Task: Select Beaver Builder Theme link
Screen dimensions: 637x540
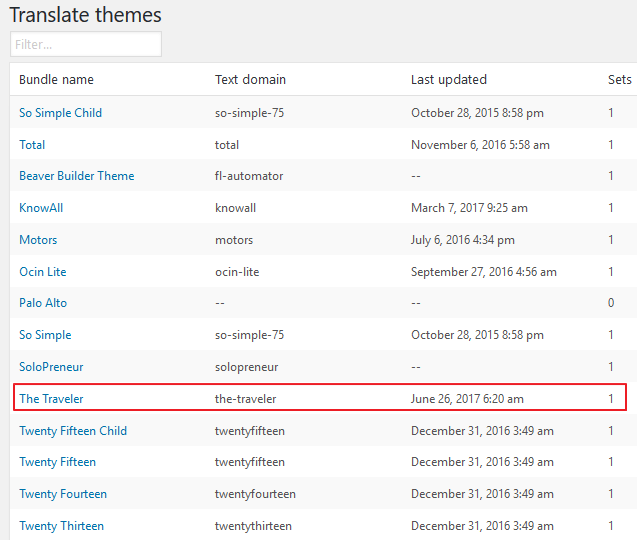Action: click(x=77, y=176)
